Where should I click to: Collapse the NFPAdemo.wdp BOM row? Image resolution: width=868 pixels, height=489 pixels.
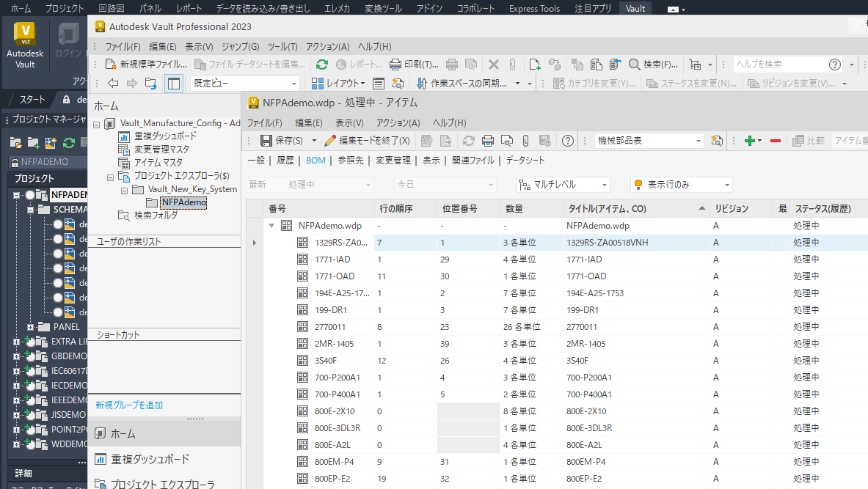click(271, 226)
